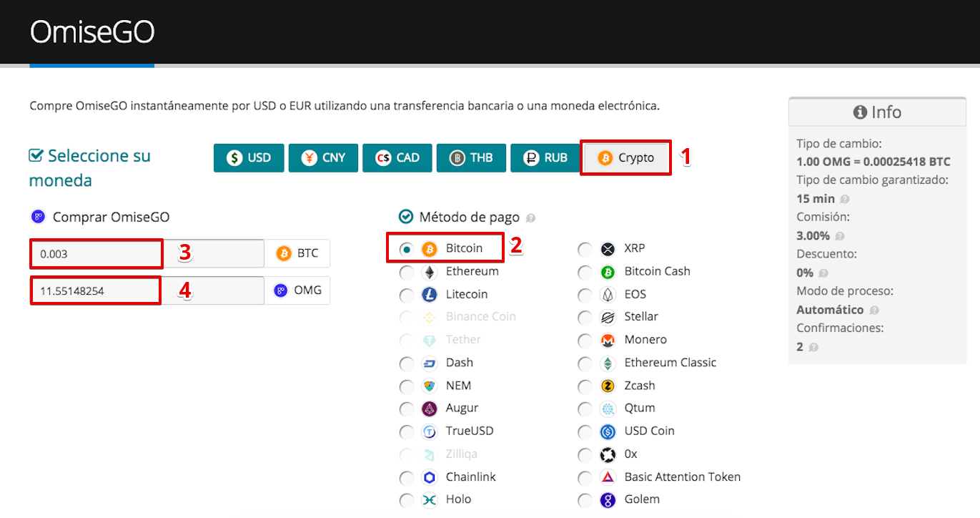Click the TrueUSD logo icon
This screenshot has width=980, height=518.
430,431
